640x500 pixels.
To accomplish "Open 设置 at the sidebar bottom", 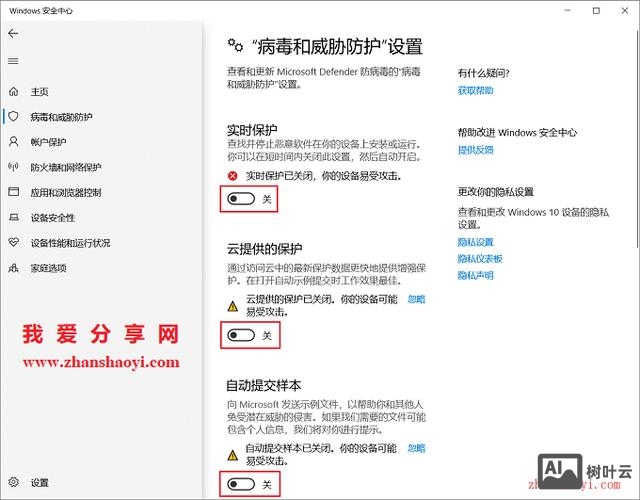I will coord(40,483).
